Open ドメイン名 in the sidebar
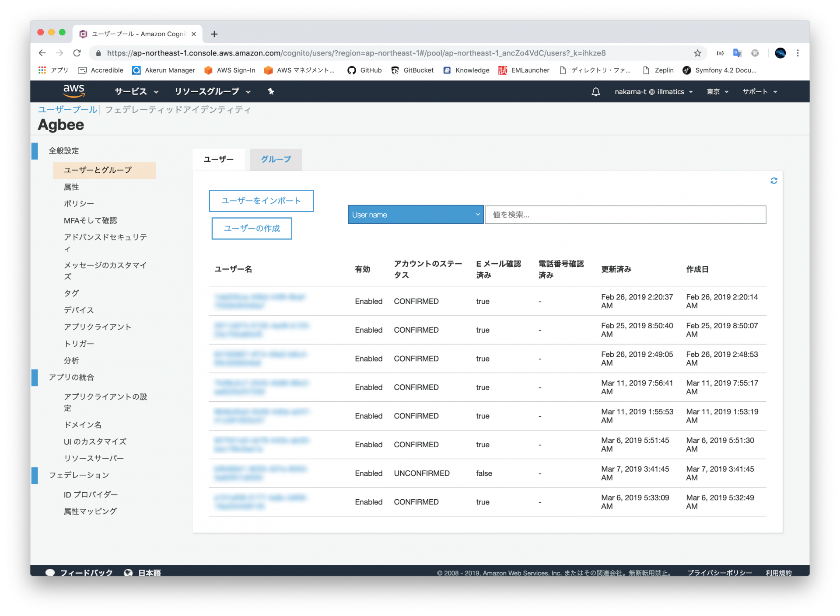This screenshot has height=616, width=840. [x=83, y=425]
